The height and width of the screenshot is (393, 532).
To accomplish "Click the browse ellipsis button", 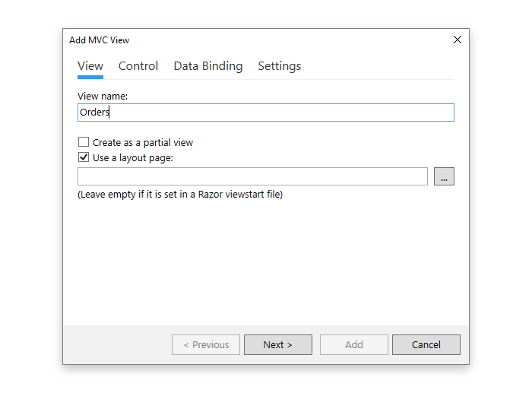I will [x=444, y=176].
